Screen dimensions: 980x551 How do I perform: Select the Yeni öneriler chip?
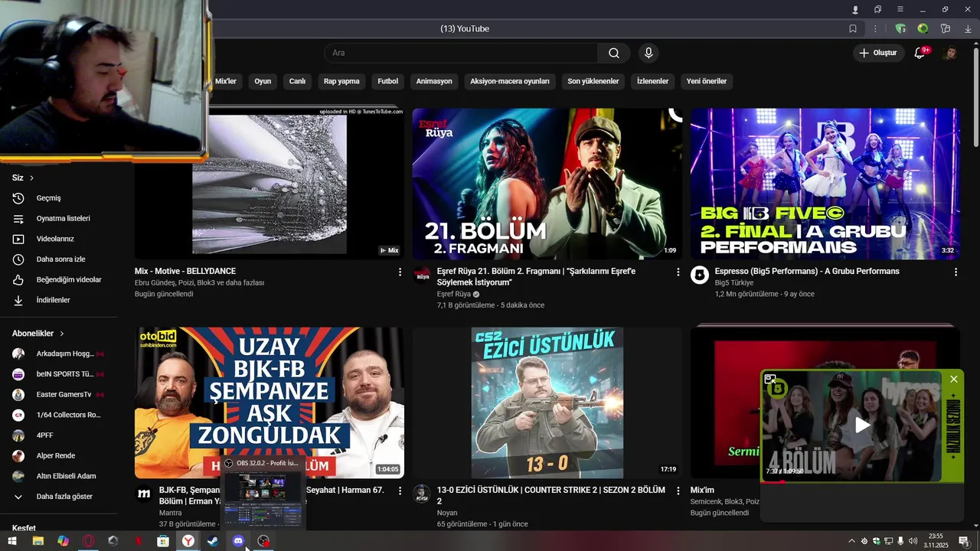707,81
